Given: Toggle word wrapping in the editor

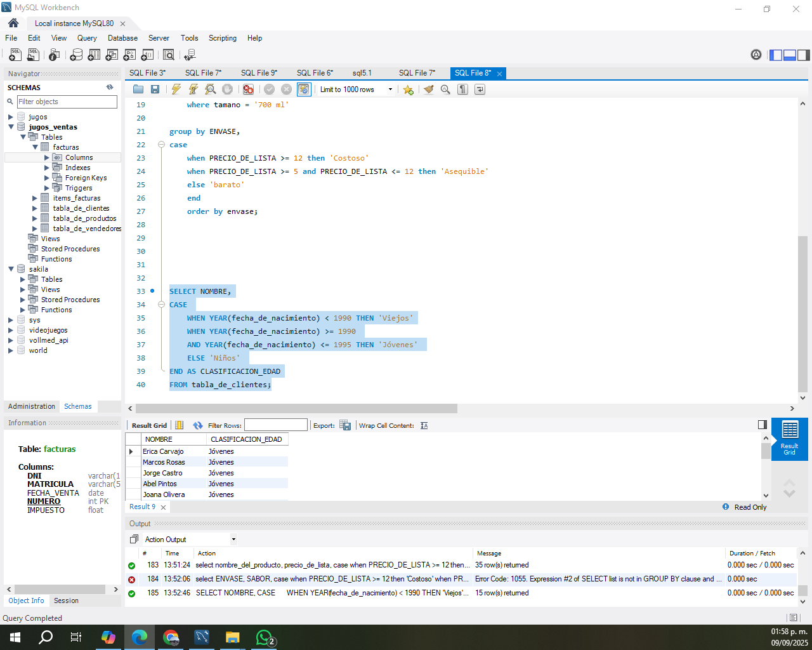Looking at the screenshot, I should click(x=480, y=90).
